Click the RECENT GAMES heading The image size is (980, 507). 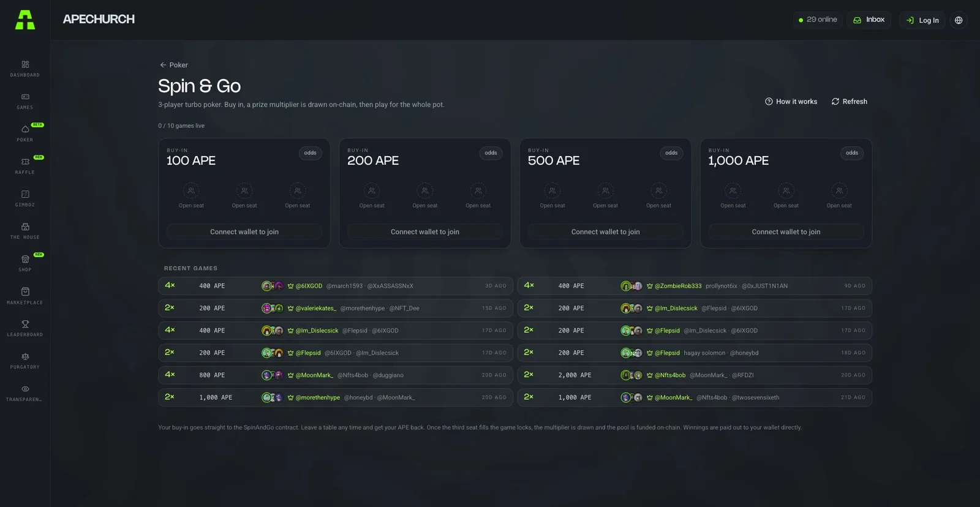tap(190, 268)
